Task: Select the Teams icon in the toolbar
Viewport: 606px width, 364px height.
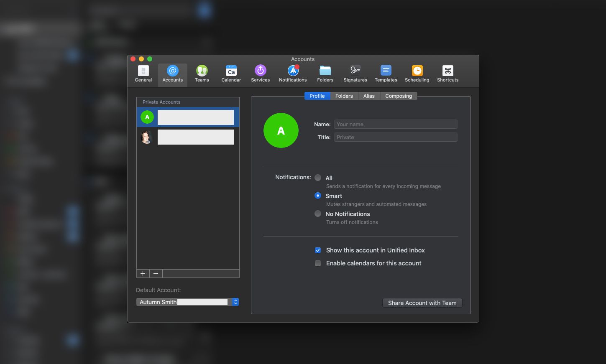Action: (202, 74)
